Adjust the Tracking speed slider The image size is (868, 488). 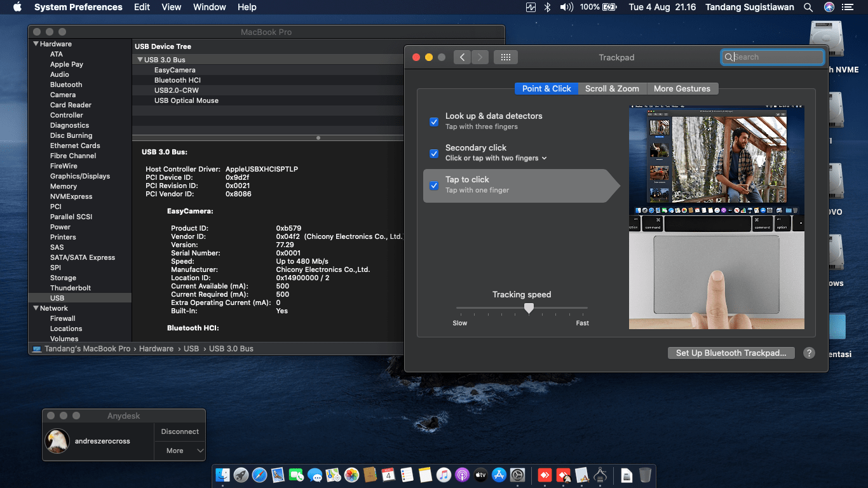coord(529,308)
